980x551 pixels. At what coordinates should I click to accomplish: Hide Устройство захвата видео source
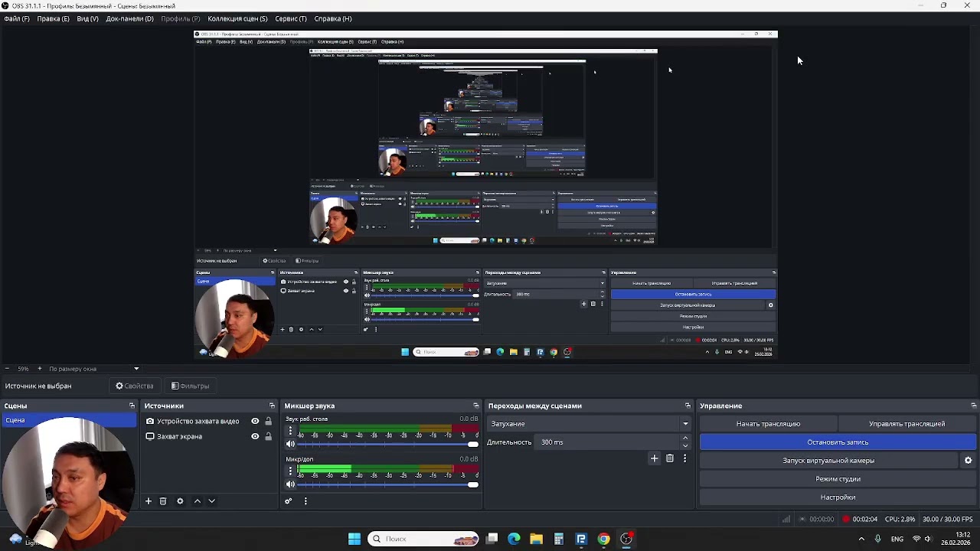pos(255,421)
